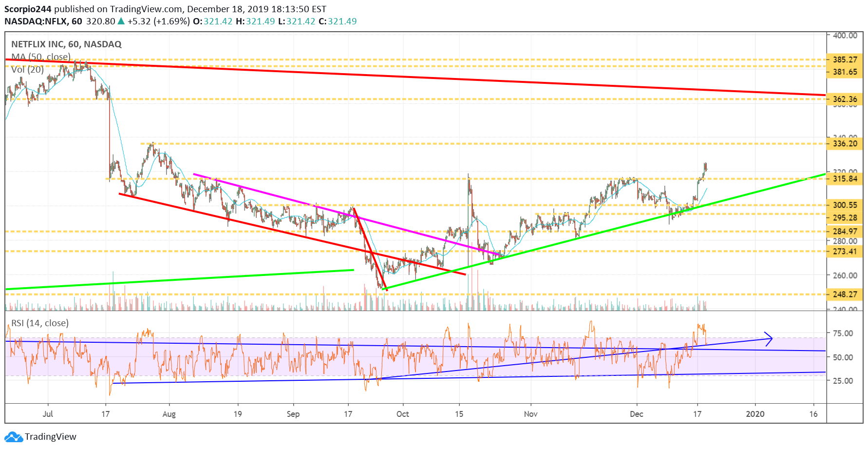Click the 280.00 price axis tick

[845, 241]
